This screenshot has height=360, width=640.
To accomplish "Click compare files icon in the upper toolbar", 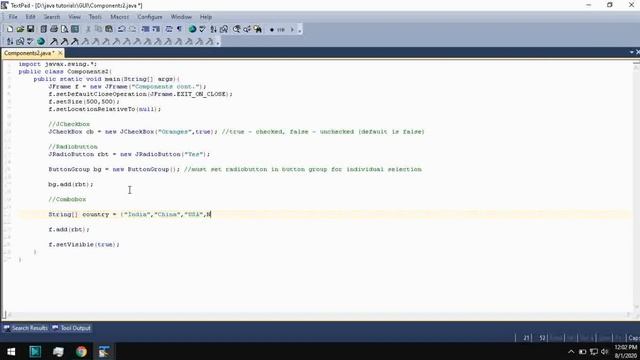I will (224, 29).
